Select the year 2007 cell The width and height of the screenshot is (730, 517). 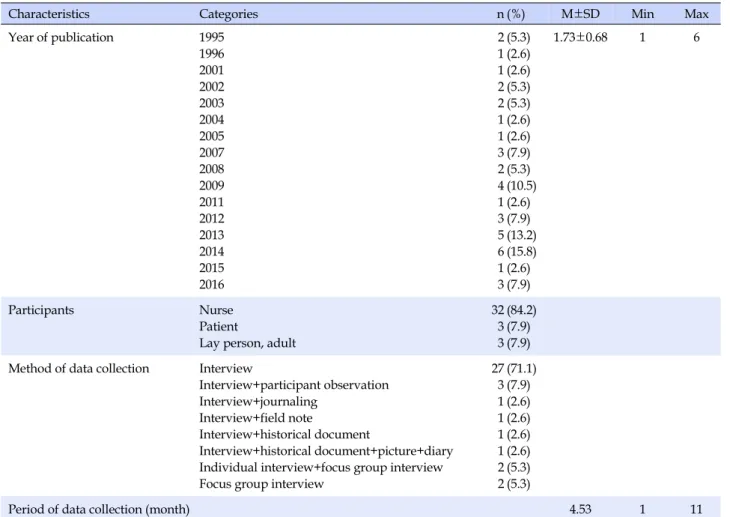(211, 152)
